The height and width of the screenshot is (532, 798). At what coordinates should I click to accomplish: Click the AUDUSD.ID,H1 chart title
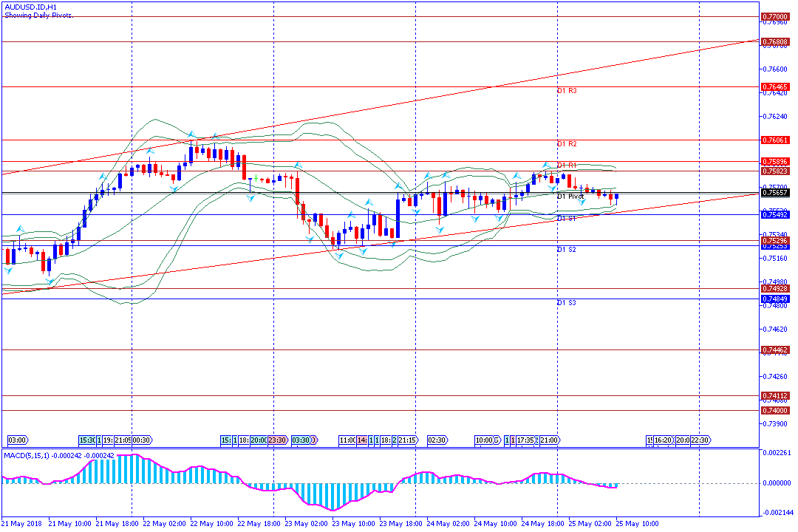(x=30, y=7)
